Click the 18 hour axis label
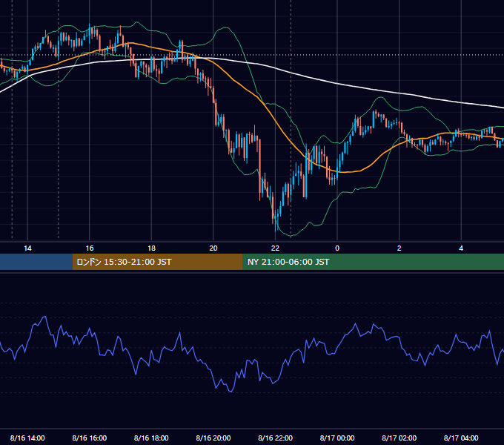This screenshot has height=445, width=504. (x=151, y=248)
